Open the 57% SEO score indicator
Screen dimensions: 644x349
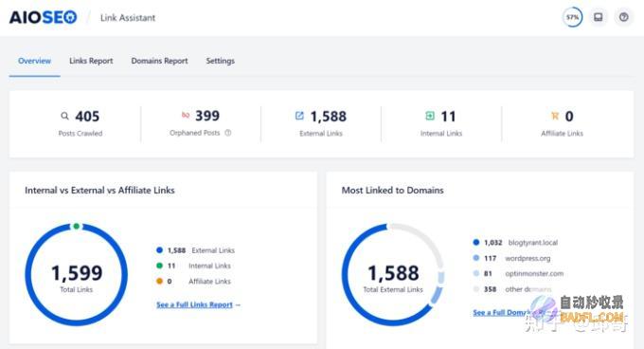click(x=572, y=17)
